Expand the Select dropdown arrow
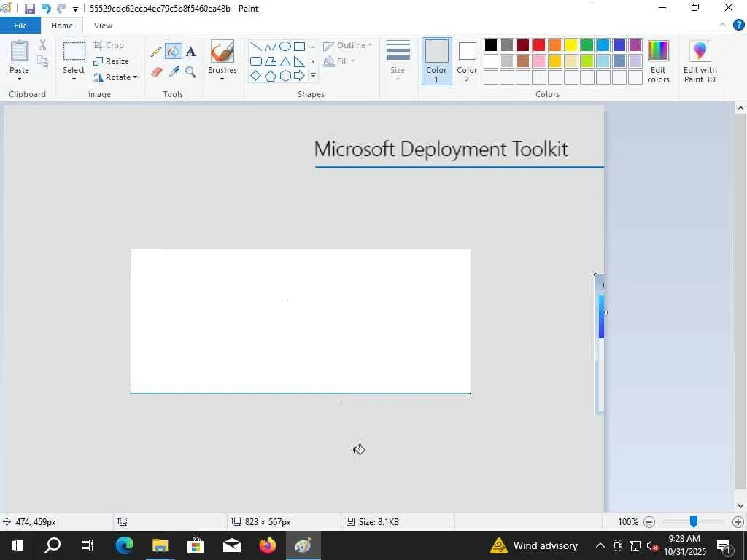 pos(74,79)
